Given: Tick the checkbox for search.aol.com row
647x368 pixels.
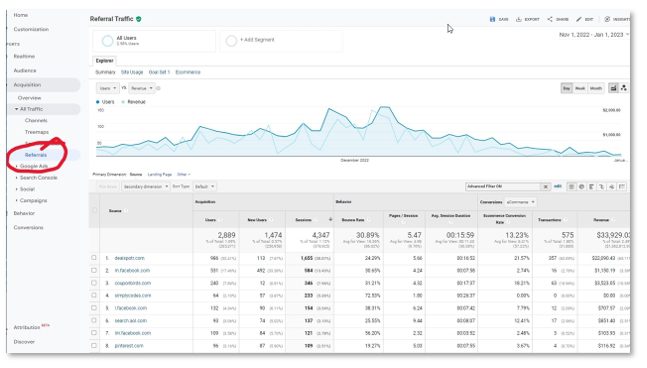Looking at the screenshot, I should [94, 321].
